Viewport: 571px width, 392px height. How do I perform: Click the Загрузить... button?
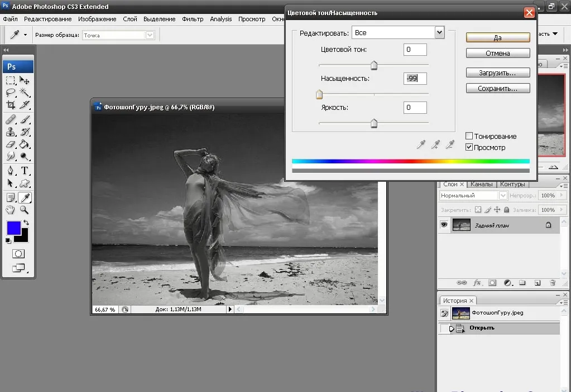tap(498, 72)
